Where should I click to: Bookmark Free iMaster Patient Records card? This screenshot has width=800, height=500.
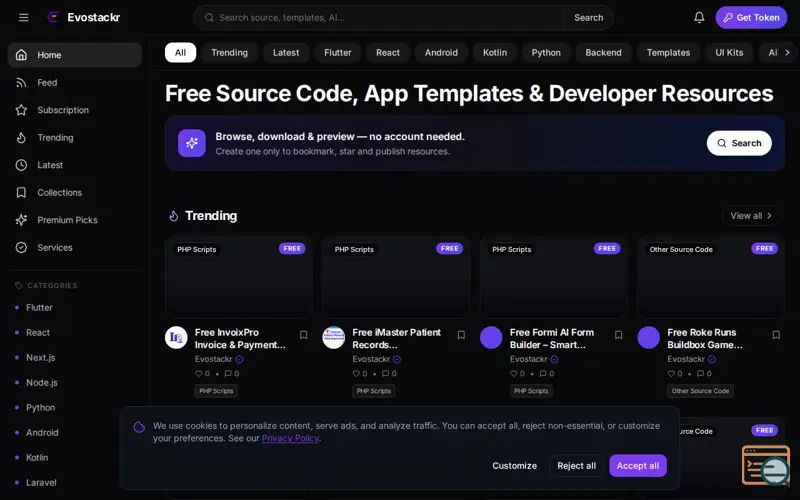pos(461,335)
